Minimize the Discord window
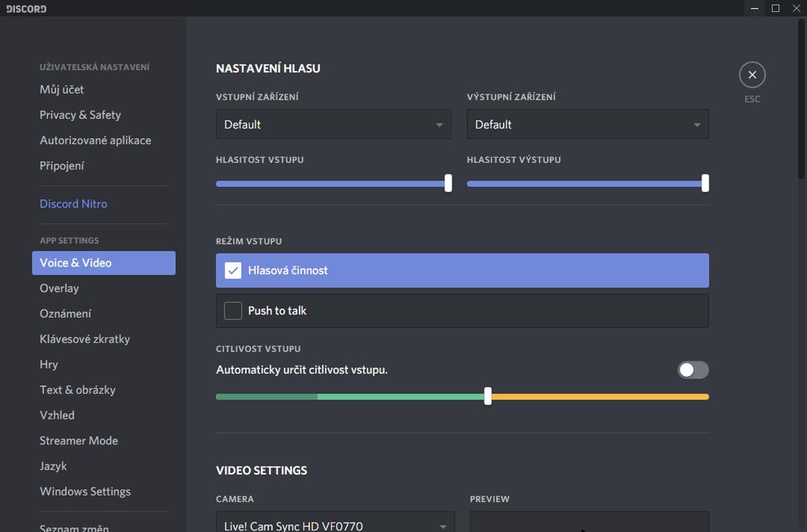The width and height of the screenshot is (807, 532). click(754, 8)
